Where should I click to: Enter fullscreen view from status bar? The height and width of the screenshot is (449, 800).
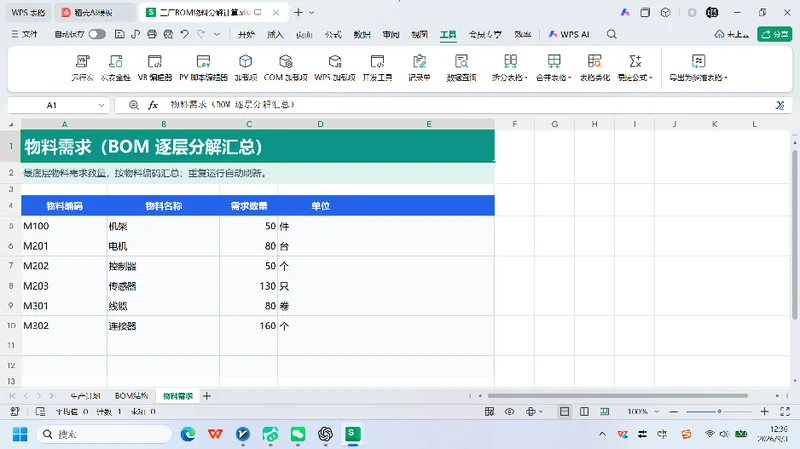coord(785,411)
